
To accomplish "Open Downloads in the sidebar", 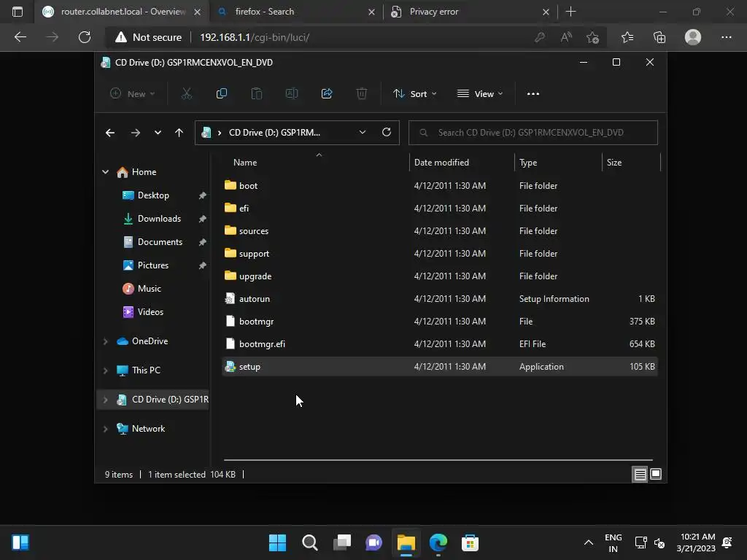I will coord(159,219).
